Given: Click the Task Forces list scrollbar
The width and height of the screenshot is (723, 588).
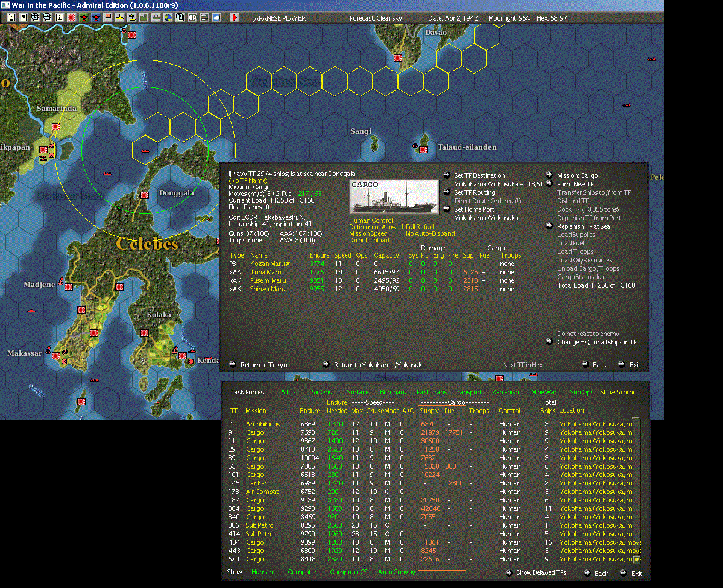Looking at the screenshot, I should coord(636,490).
